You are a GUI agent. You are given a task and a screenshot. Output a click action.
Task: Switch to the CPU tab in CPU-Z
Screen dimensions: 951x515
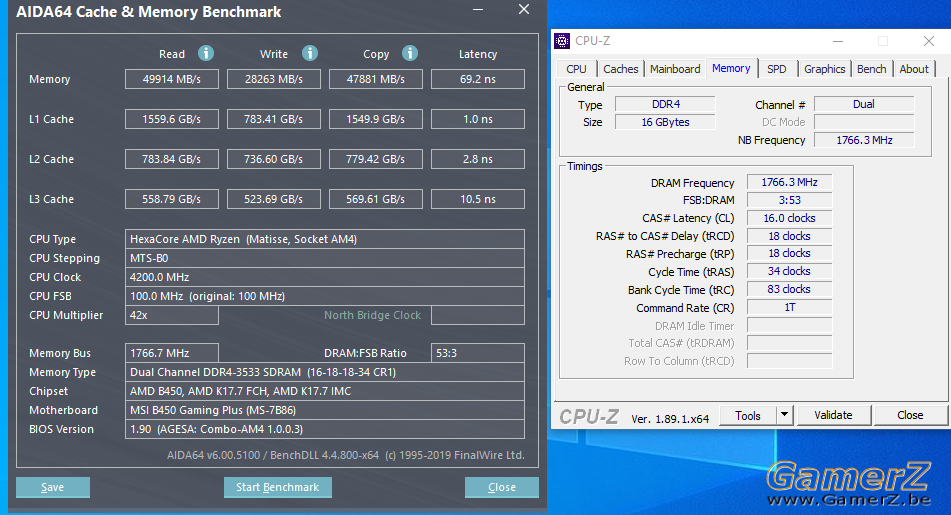pyautogui.click(x=576, y=69)
